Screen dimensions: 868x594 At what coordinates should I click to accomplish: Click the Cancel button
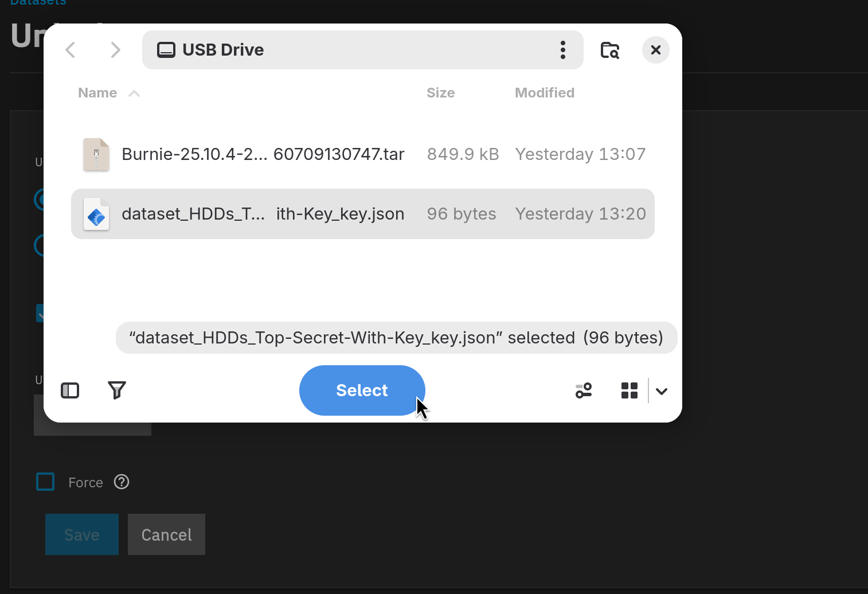(166, 534)
